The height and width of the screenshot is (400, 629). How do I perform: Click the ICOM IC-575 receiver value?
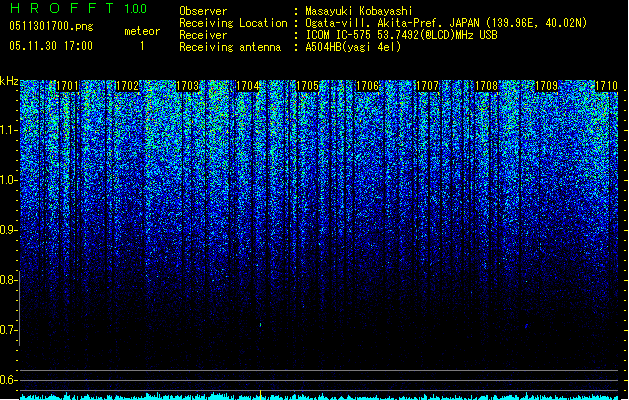(401, 35)
